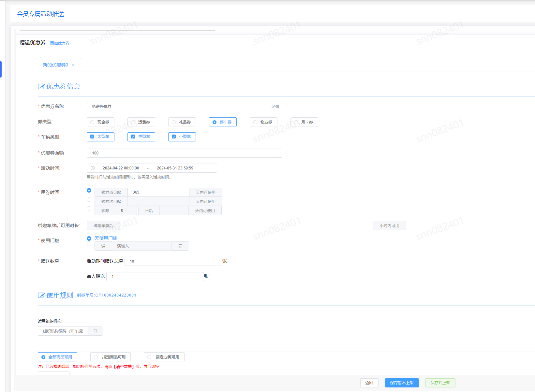
Task: Choose 礼品券 as coupon type
Action: coord(182,122)
